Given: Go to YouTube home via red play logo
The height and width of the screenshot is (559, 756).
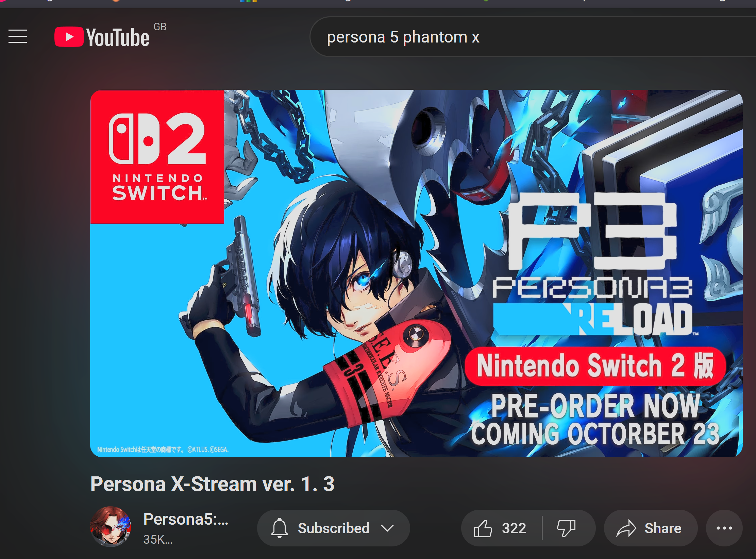Looking at the screenshot, I should click(x=69, y=37).
